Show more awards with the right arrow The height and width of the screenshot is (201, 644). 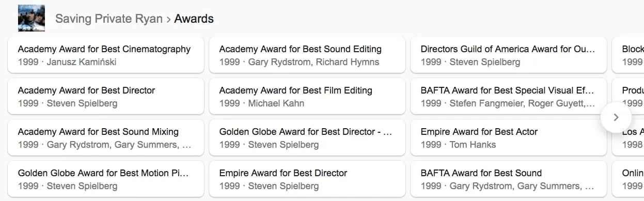pos(616,117)
